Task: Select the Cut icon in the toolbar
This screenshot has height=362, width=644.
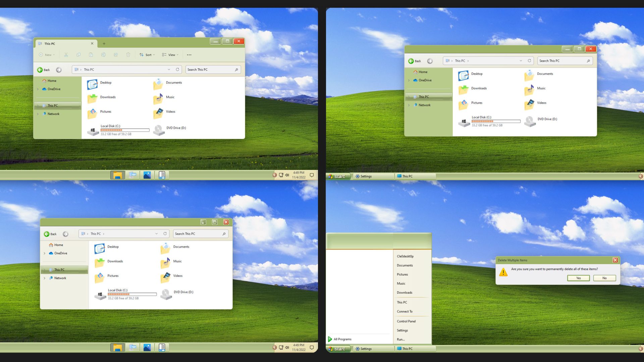Action: [x=66, y=54]
